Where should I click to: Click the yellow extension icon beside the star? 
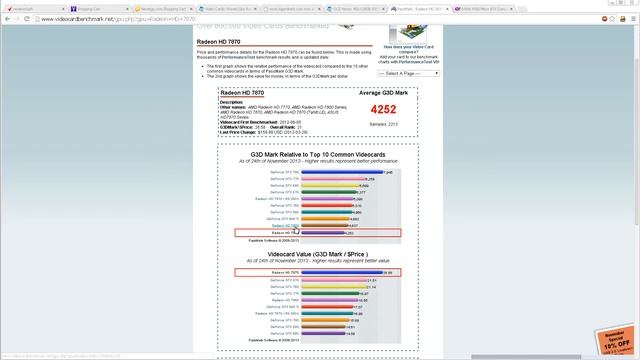click(623, 19)
